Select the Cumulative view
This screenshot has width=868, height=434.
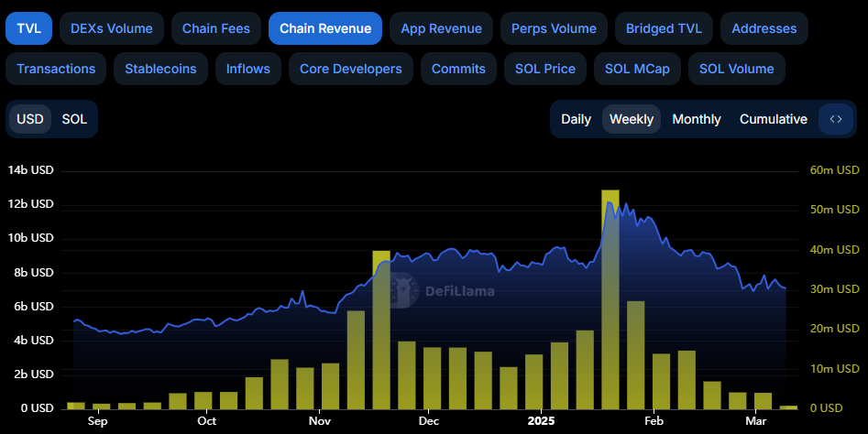click(x=774, y=119)
